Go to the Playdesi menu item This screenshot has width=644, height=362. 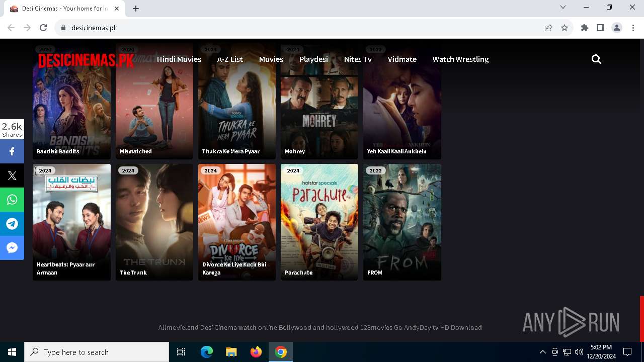coord(313,59)
